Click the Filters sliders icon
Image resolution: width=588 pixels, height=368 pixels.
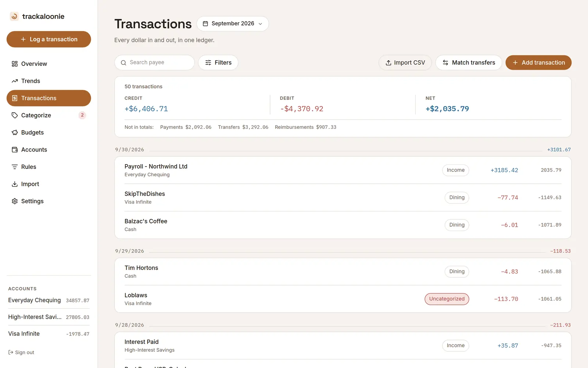[x=208, y=63]
